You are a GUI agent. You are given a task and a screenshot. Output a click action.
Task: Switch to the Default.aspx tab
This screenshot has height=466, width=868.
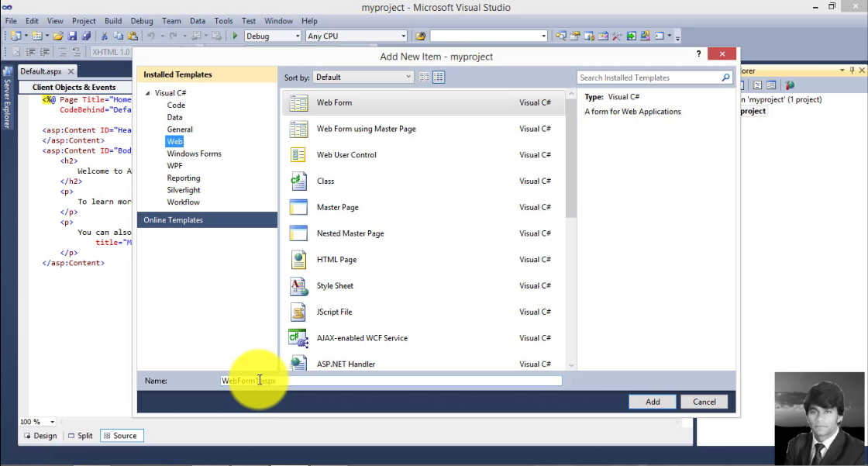coord(40,71)
